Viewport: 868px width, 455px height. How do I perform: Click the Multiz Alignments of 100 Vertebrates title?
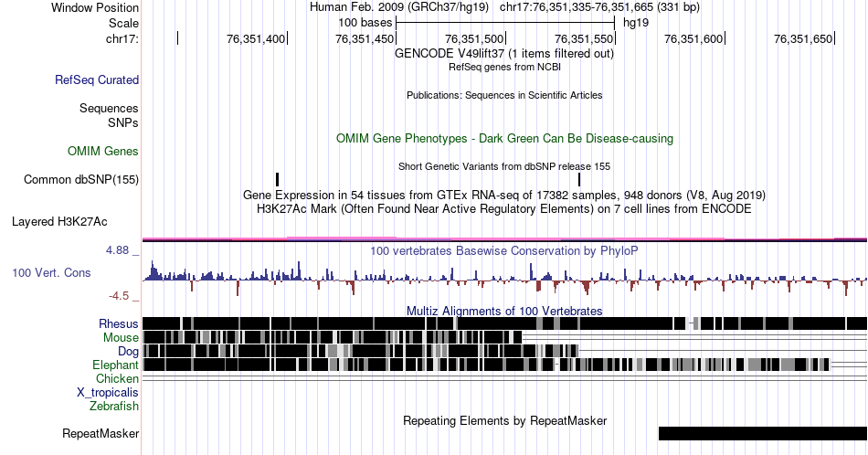[504, 311]
